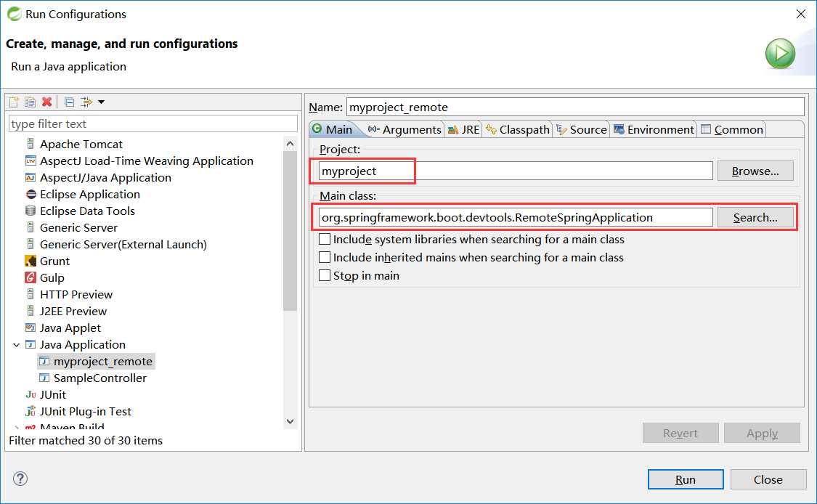Switch to the JRE tab

tap(464, 129)
